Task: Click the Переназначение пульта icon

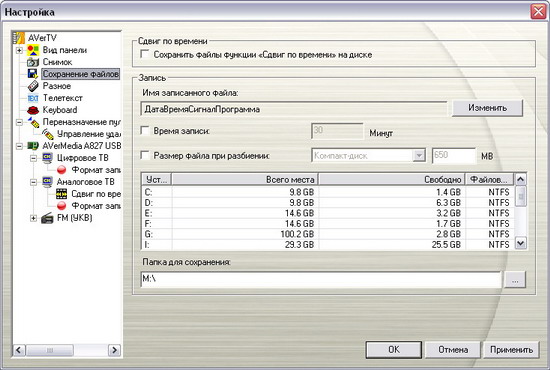Action: [x=33, y=122]
